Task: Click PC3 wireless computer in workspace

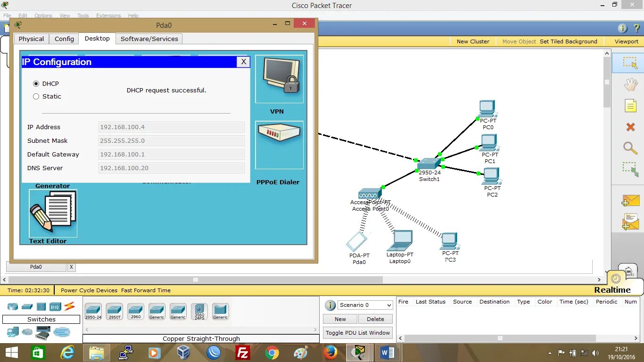Action: click(x=450, y=241)
